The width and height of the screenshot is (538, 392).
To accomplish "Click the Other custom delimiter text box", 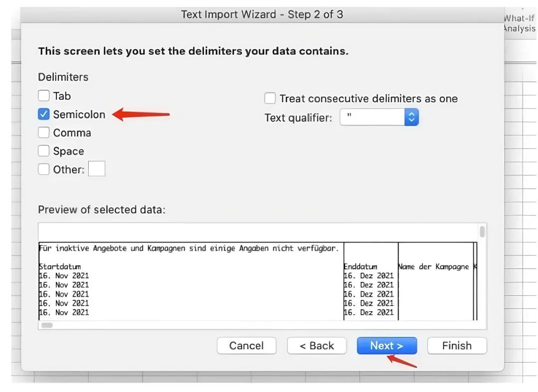I will (x=97, y=169).
